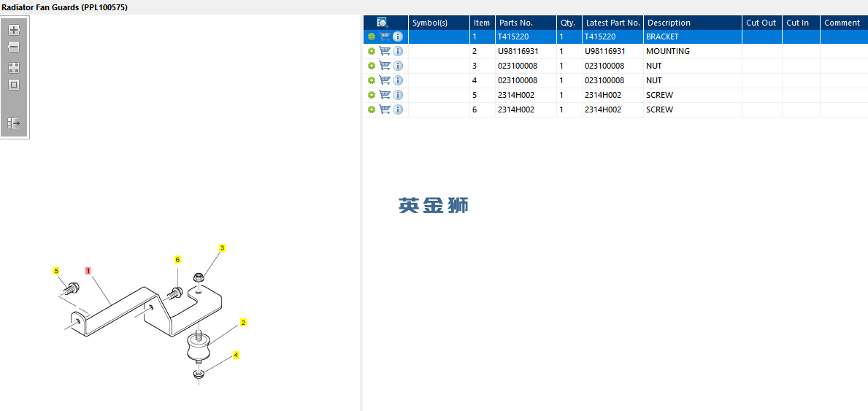Select callout 3 on the diagram
Viewport: 868px width, 411px height.
click(223, 247)
